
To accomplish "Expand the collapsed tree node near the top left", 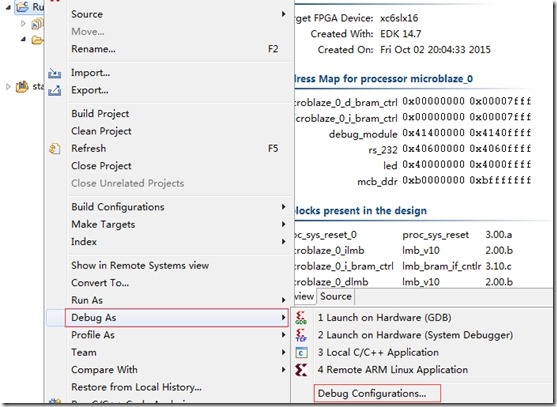I will (x=23, y=23).
